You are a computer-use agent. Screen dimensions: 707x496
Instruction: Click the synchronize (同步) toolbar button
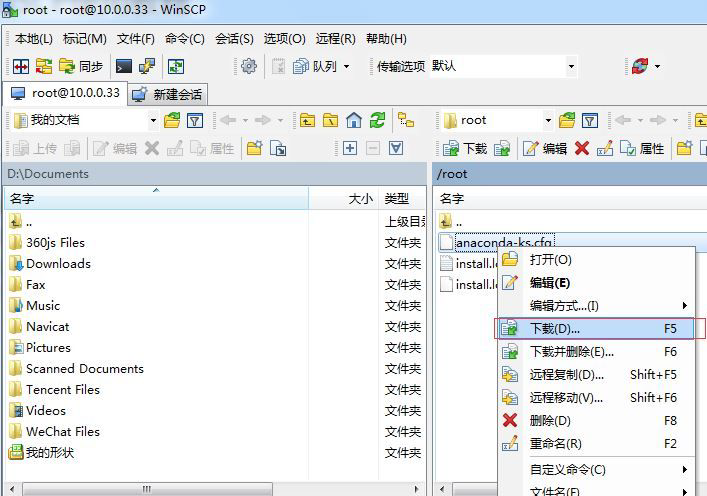81,66
